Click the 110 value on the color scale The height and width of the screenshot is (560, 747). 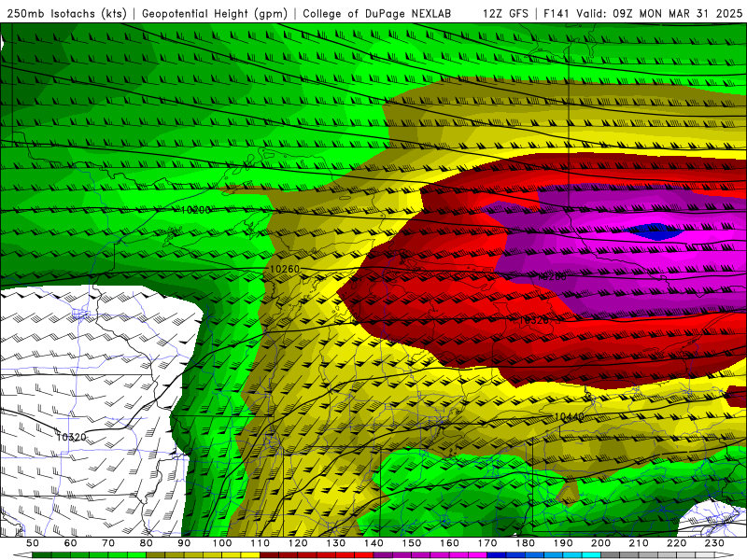tap(260, 543)
